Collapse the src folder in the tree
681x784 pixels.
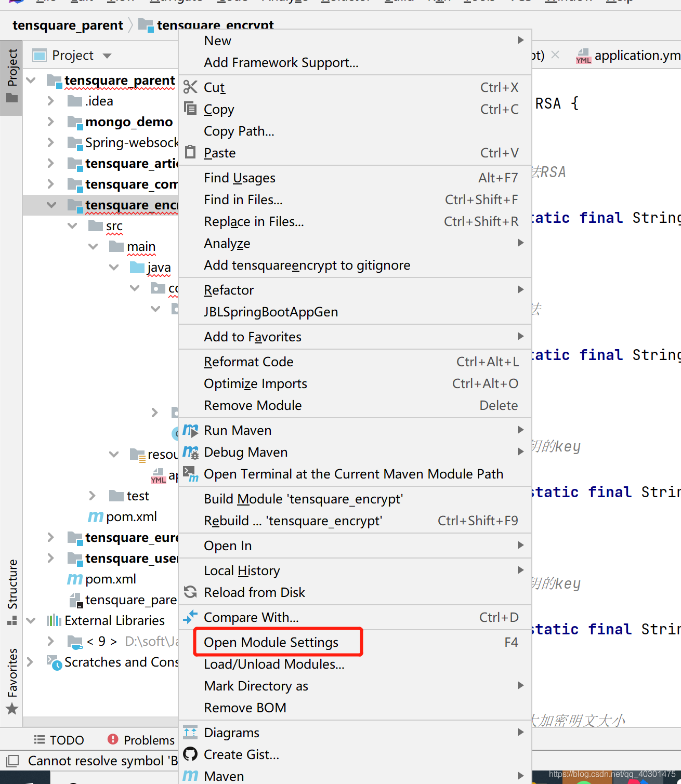pos(72,225)
